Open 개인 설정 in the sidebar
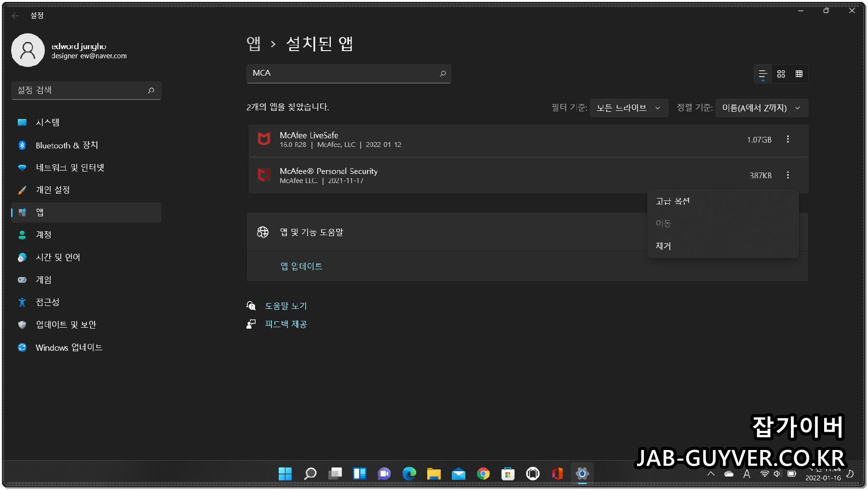This screenshot has height=490, width=868. click(x=86, y=190)
